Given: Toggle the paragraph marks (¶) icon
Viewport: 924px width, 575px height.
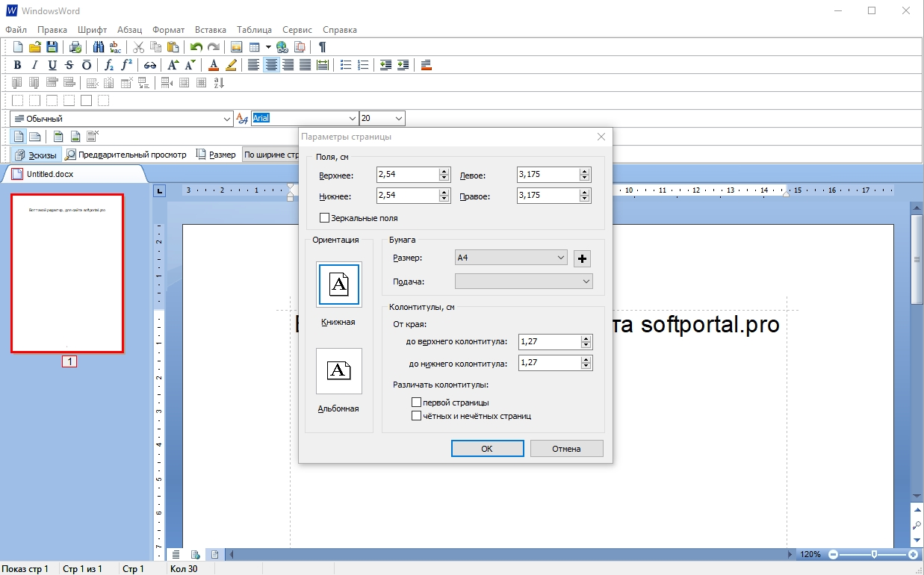Looking at the screenshot, I should (x=322, y=47).
